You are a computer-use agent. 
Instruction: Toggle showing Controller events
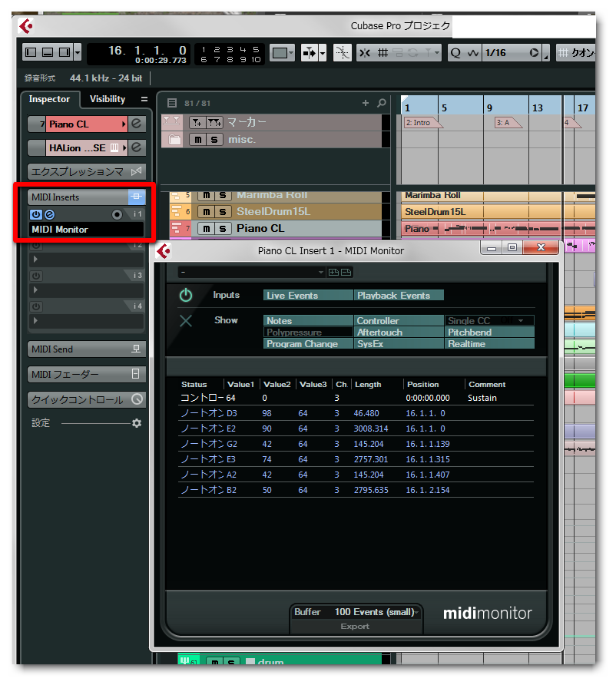point(399,321)
